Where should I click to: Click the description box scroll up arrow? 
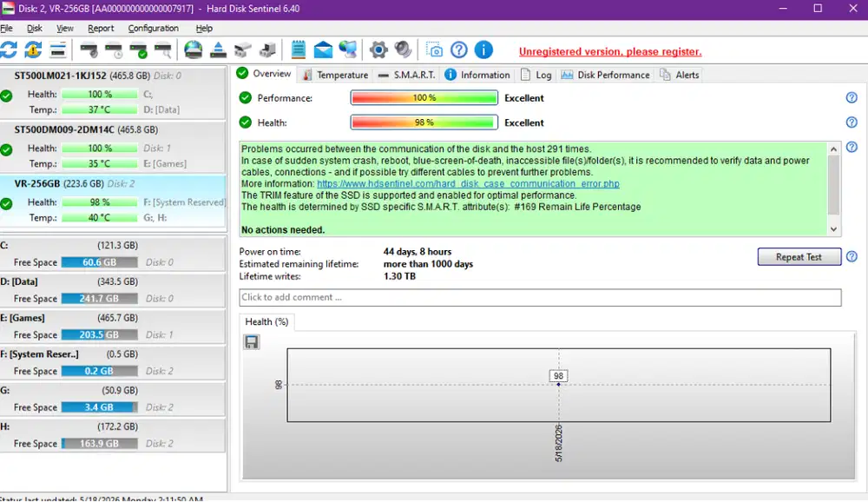pyautogui.click(x=833, y=149)
